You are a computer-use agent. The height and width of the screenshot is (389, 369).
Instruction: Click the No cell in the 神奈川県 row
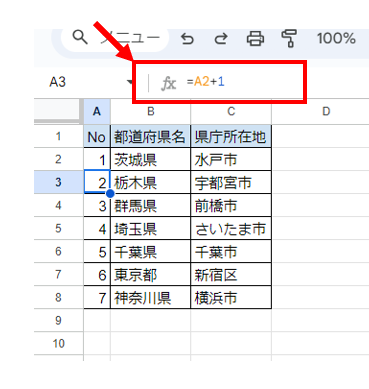[x=97, y=297]
